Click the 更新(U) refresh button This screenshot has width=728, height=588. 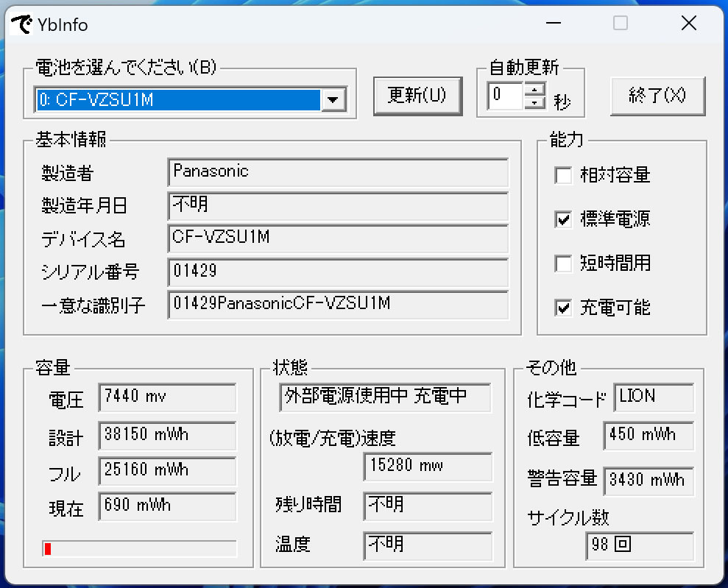pyautogui.click(x=417, y=96)
